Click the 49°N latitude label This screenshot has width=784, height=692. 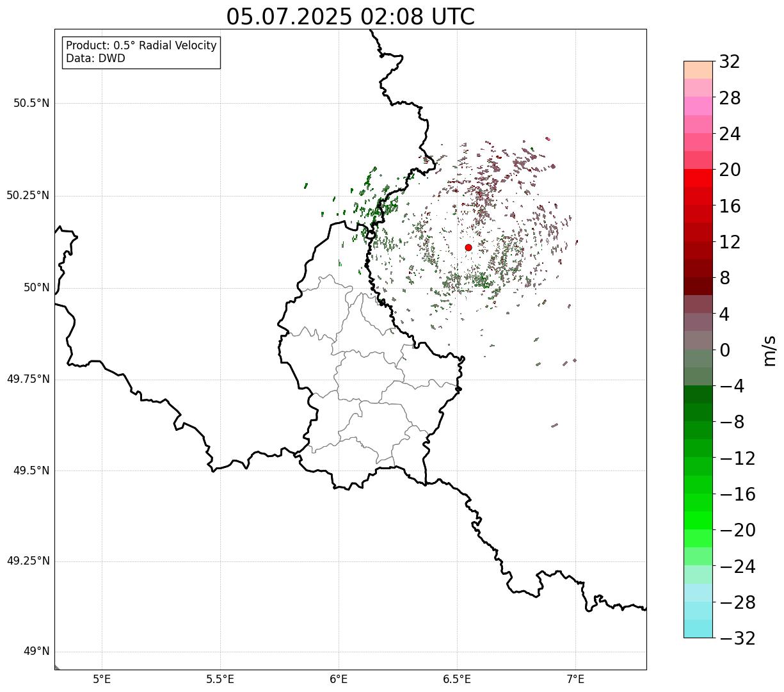pos(36,652)
